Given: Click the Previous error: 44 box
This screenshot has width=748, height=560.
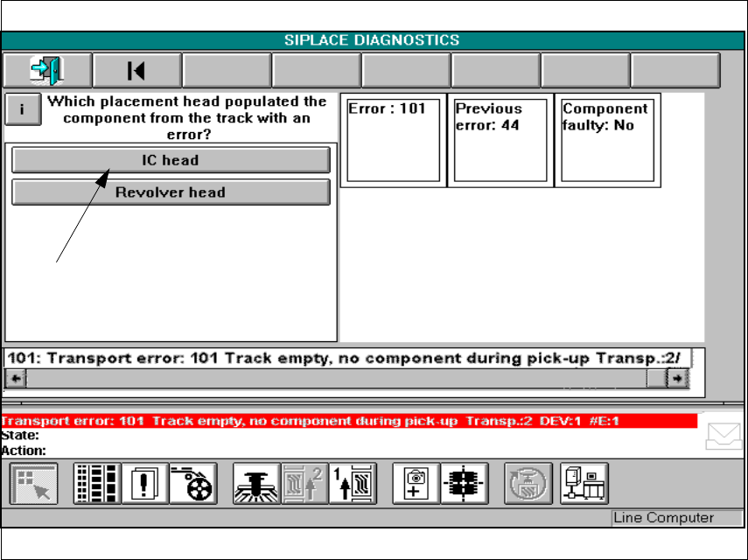Looking at the screenshot, I should pos(500,140).
